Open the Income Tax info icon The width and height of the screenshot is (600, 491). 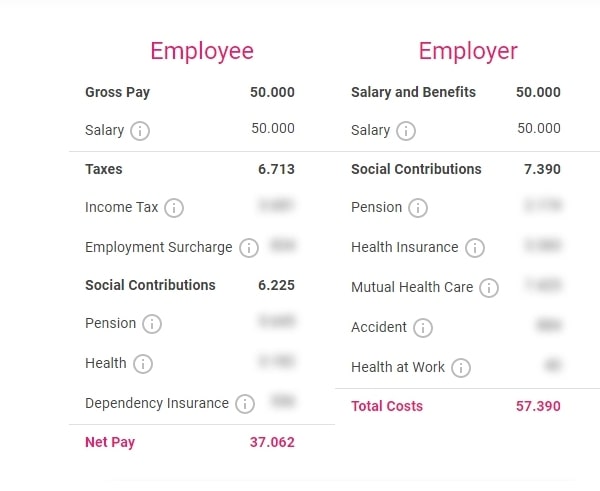(174, 208)
